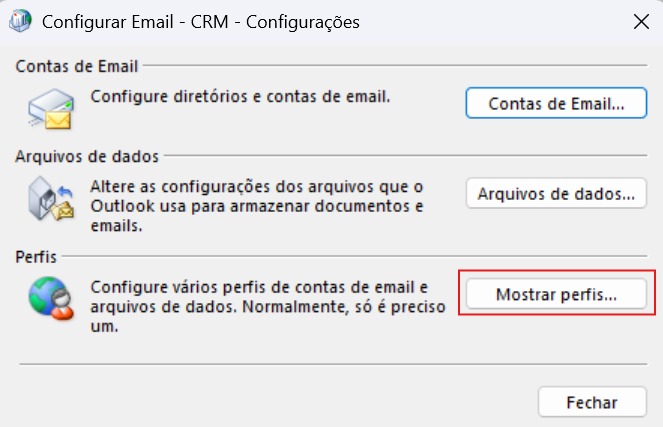Click the blank title bar area beside the title
663x427 pixels.
pos(495,22)
